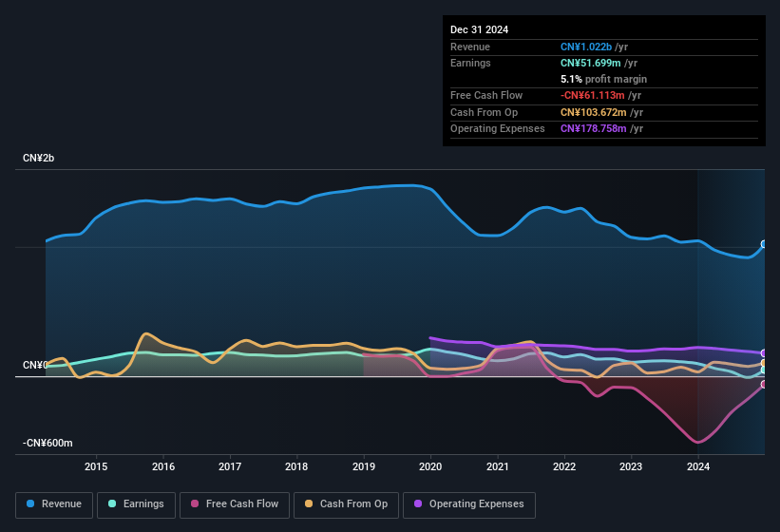This screenshot has height=532, width=780.
Task: Click the Operating Expenses label in tooltip
Action: [497, 128]
